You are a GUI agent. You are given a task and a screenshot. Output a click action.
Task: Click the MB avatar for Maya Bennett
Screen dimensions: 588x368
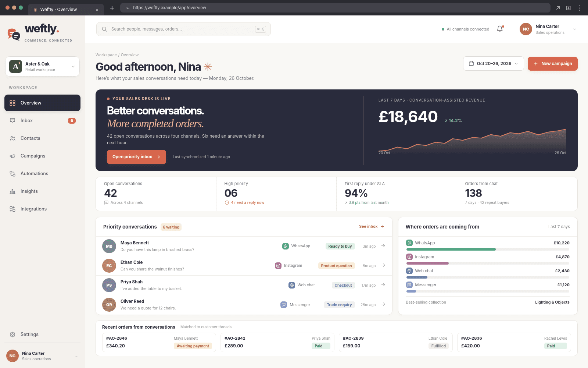click(x=109, y=246)
